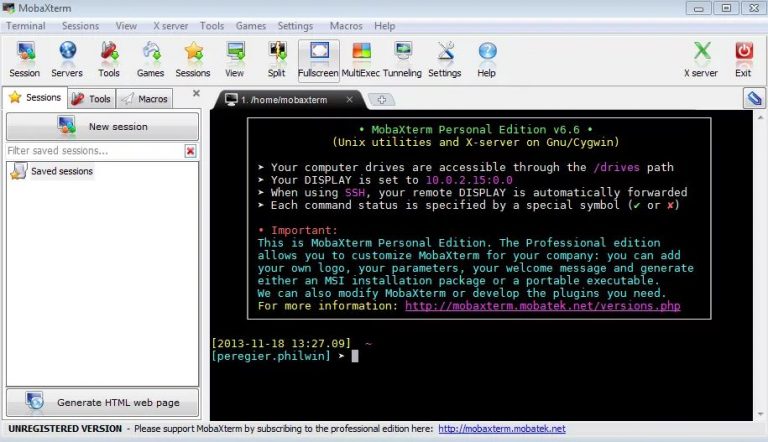Click the red Exit power icon
Viewport: 768px width, 442px height.
tap(744, 60)
